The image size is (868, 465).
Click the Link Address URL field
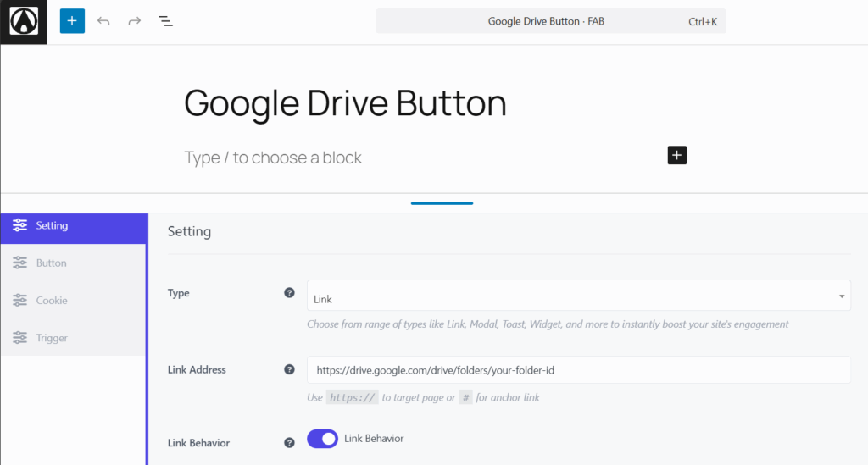tap(578, 370)
